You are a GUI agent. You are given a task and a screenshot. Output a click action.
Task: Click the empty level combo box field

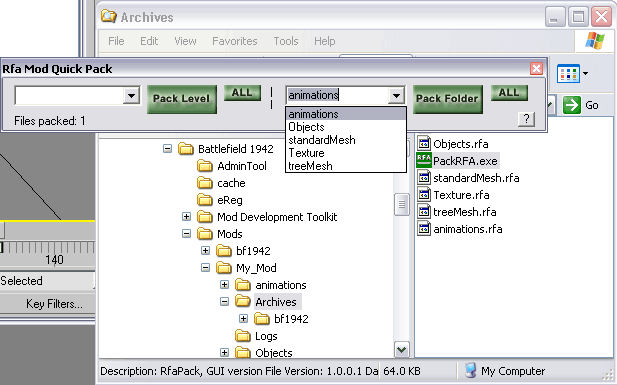coord(69,95)
